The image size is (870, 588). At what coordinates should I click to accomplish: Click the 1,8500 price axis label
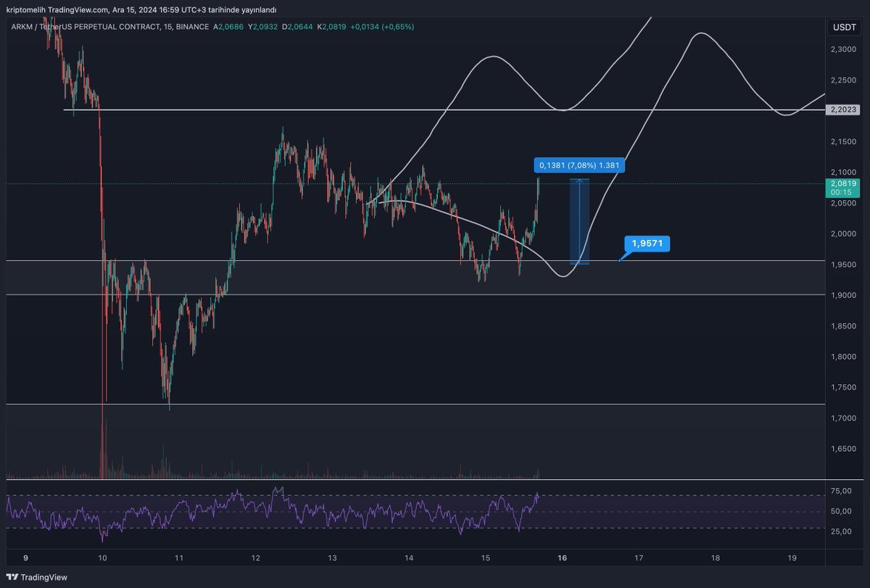point(844,326)
